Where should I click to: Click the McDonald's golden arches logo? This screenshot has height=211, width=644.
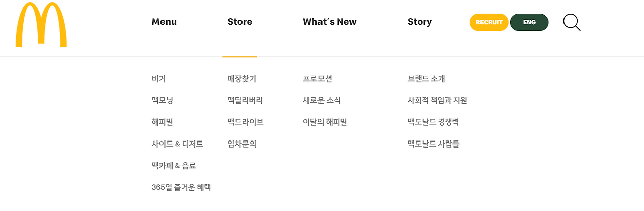tap(41, 25)
